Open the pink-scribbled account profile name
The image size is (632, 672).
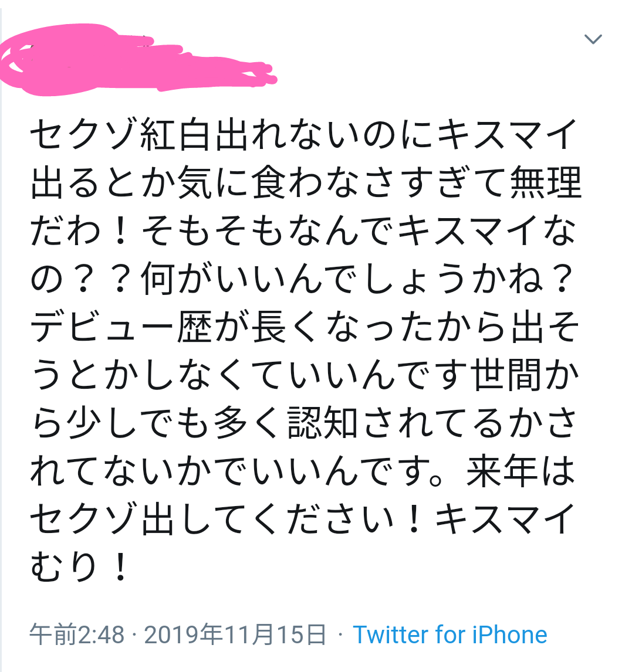(138, 60)
